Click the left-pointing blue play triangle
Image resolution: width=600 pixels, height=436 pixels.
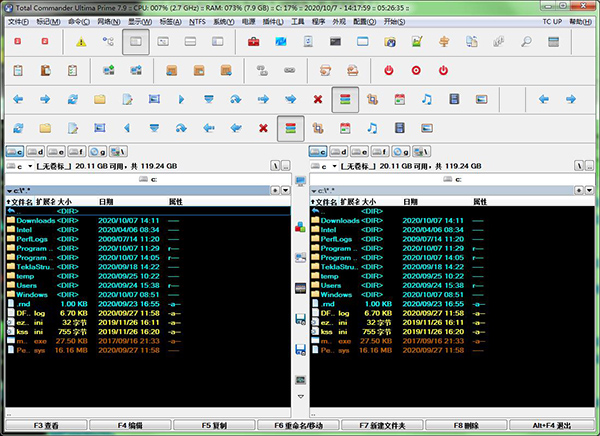pos(127,128)
